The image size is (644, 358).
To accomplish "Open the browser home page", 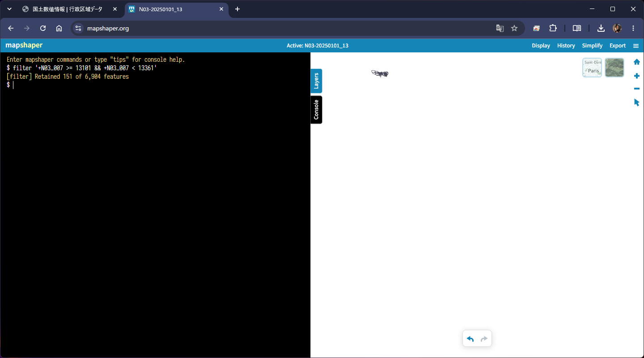I will pos(59,28).
